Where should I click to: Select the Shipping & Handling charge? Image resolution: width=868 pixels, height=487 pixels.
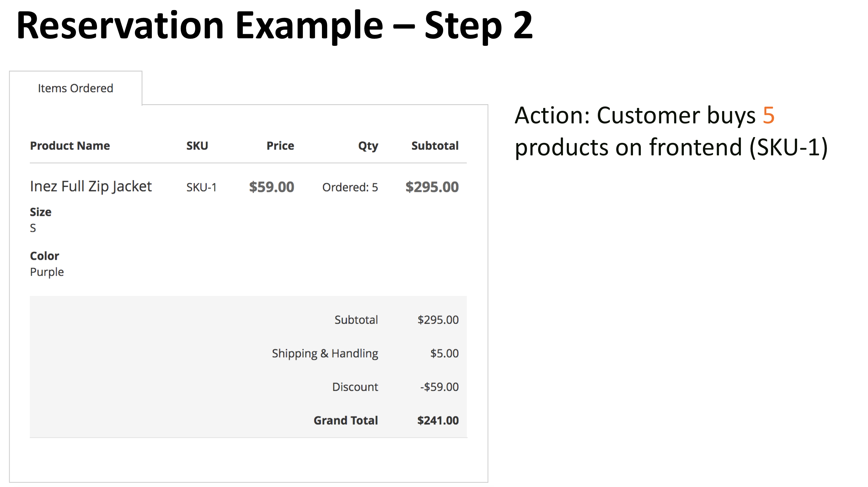[x=325, y=353]
